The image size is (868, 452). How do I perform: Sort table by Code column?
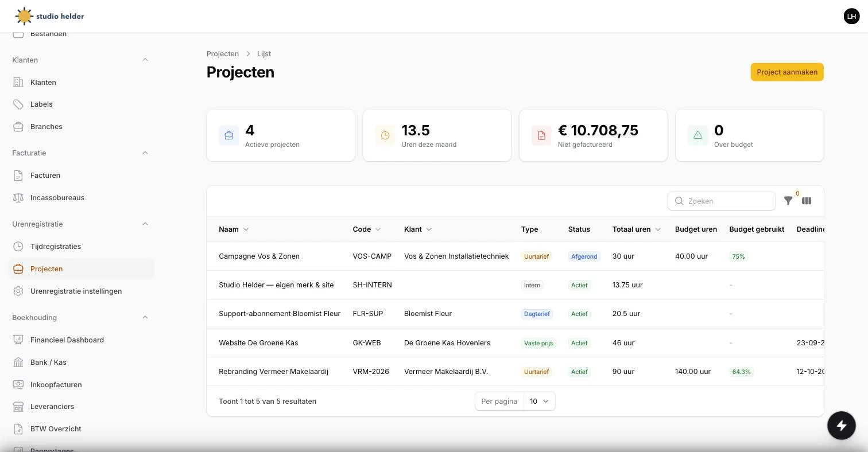(x=367, y=229)
